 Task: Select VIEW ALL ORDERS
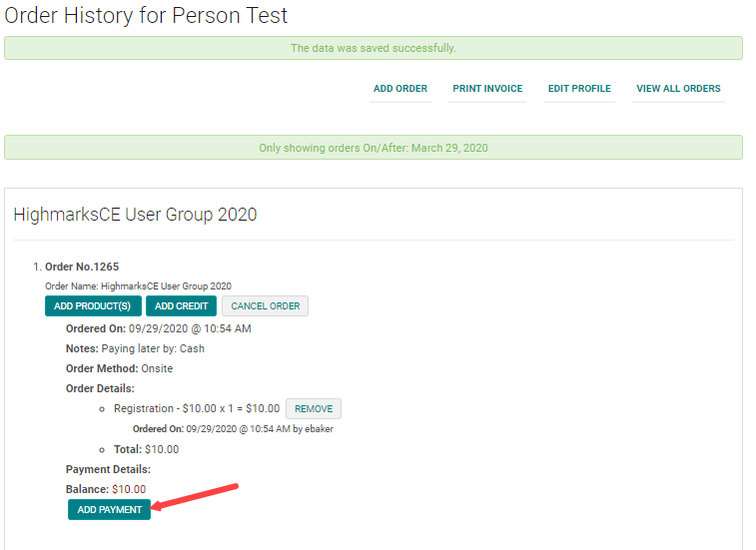pos(678,89)
